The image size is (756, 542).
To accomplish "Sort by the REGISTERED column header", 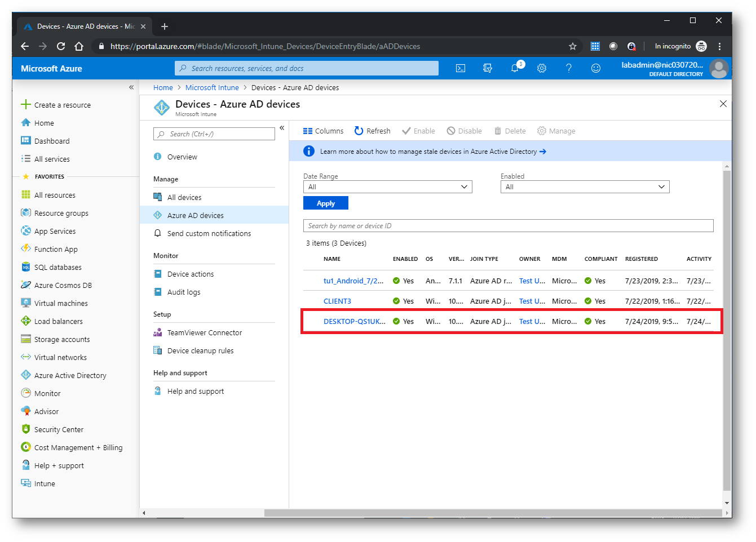I will click(642, 259).
